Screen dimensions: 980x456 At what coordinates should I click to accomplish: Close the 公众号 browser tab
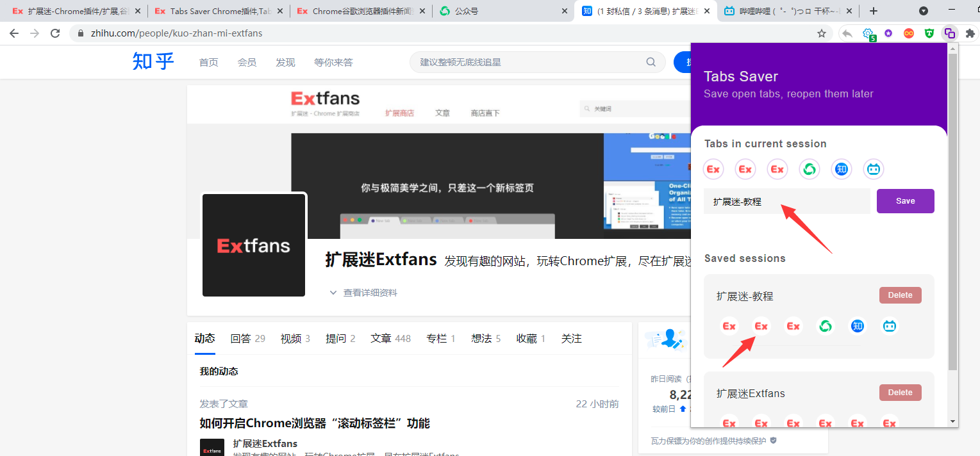pyautogui.click(x=565, y=11)
